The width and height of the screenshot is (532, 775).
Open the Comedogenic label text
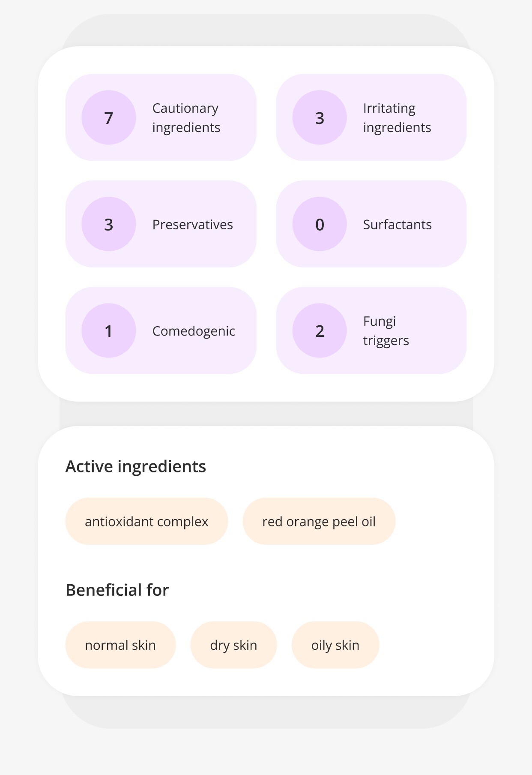194,331
